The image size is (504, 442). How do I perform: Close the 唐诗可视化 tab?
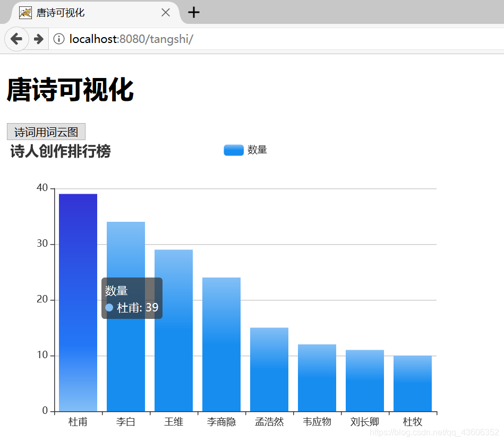pos(166,13)
